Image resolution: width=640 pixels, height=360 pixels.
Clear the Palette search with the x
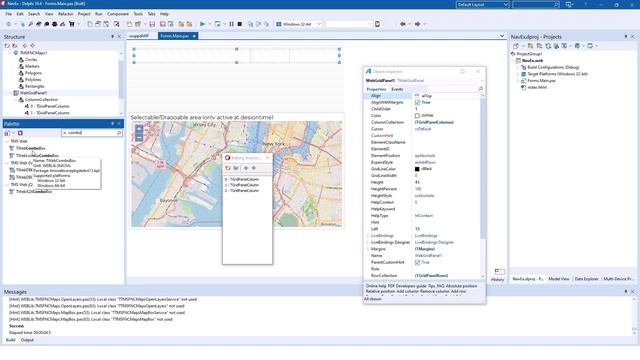pyautogui.click(x=64, y=133)
